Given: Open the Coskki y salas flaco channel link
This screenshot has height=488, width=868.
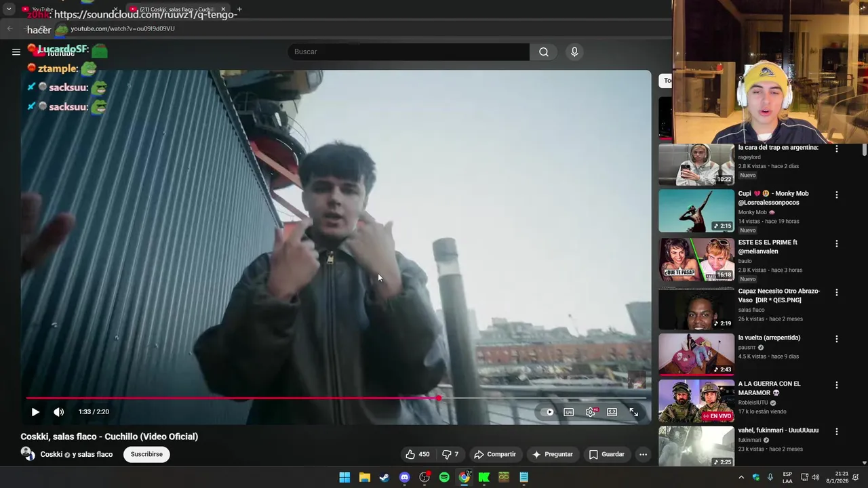Looking at the screenshot, I should tap(77, 454).
